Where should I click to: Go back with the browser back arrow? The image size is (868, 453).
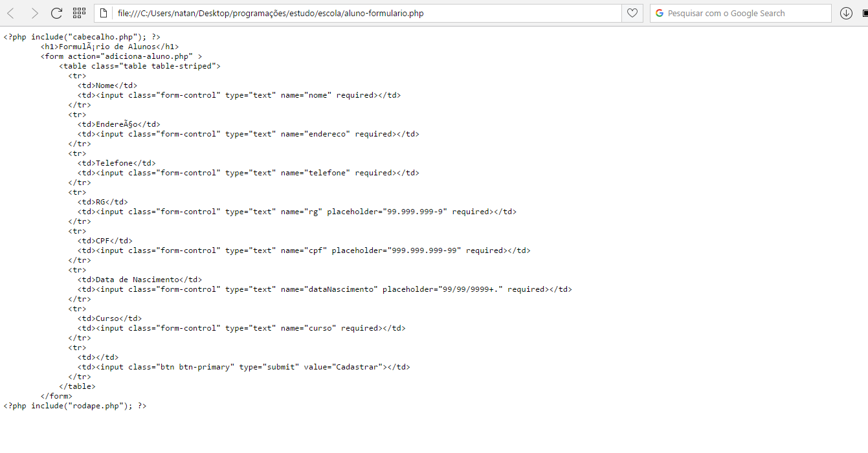[x=11, y=13]
